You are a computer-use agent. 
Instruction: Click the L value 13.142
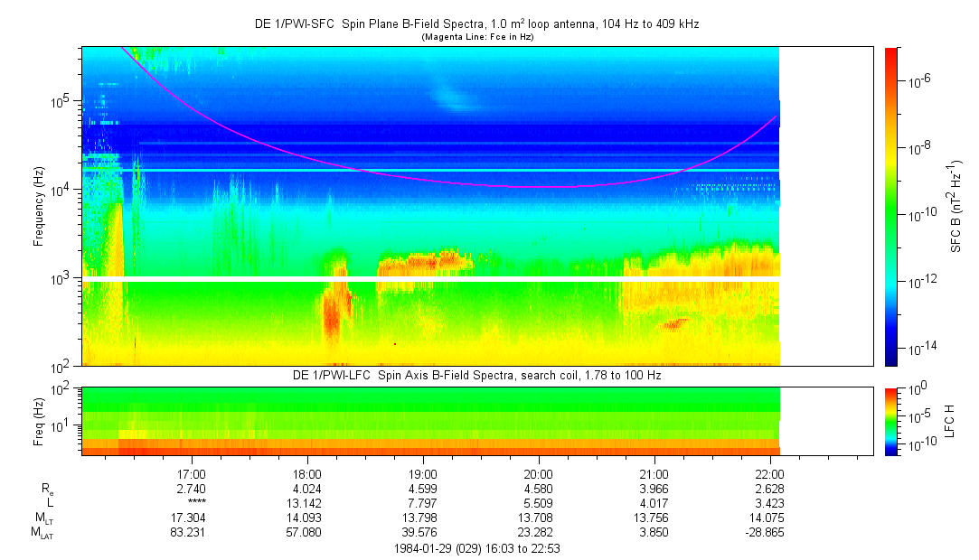pyautogui.click(x=307, y=502)
